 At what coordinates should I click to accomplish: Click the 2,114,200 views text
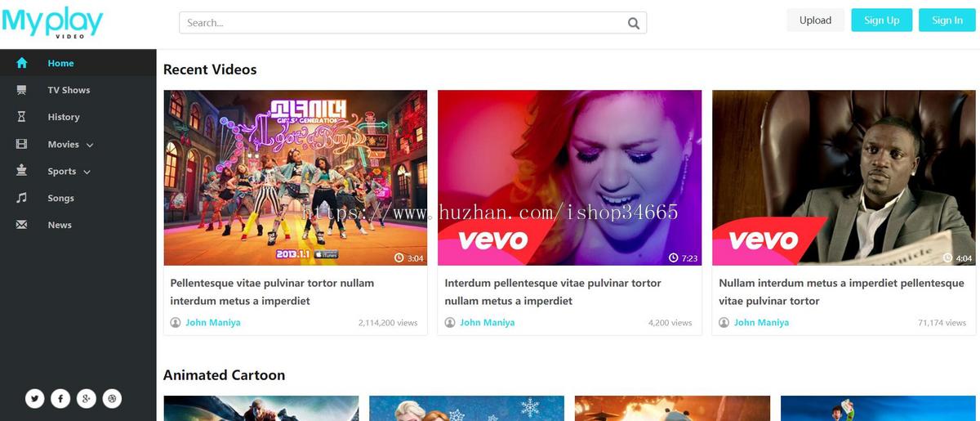click(388, 323)
